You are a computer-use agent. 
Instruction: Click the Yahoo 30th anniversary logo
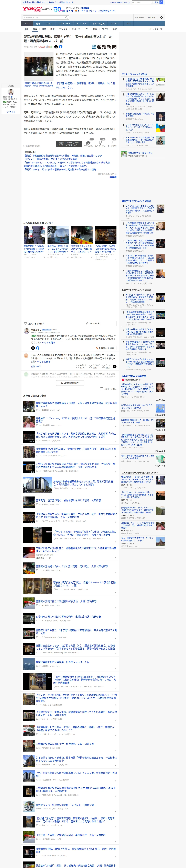[59, 9]
